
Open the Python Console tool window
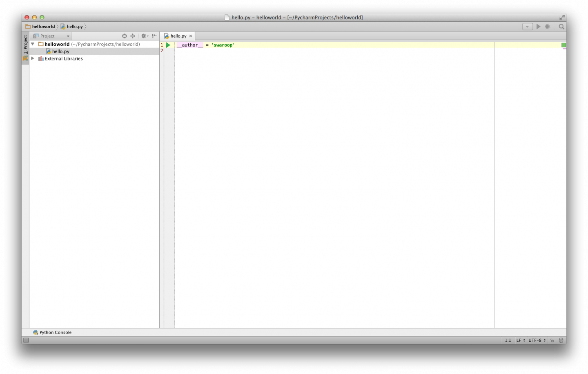(x=52, y=332)
